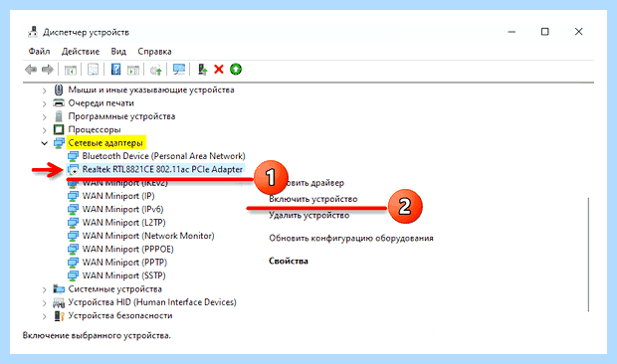Select Realtek RTL8821CE 802.11ac PCIe Adapter

point(162,169)
